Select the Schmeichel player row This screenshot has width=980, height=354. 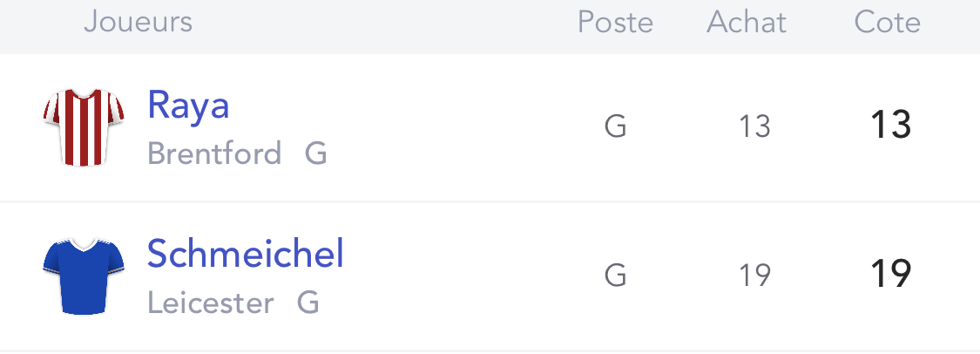click(x=490, y=276)
